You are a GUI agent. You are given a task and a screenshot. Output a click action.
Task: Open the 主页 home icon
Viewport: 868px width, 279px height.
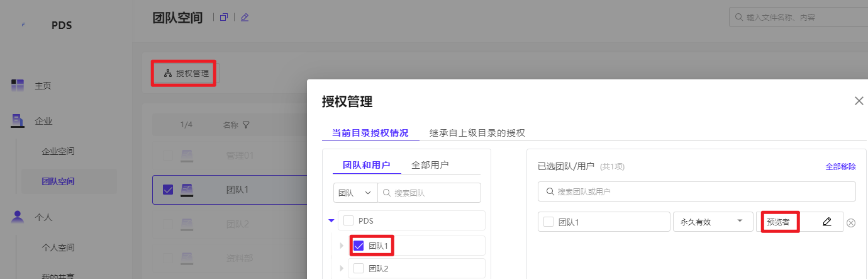click(x=18, y=85)
